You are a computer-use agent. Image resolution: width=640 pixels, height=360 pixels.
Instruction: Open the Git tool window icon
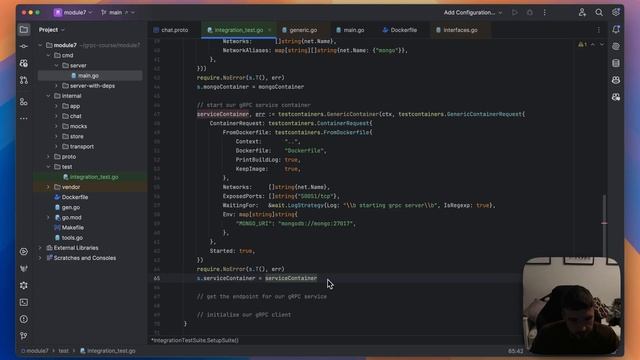(24, 336)
